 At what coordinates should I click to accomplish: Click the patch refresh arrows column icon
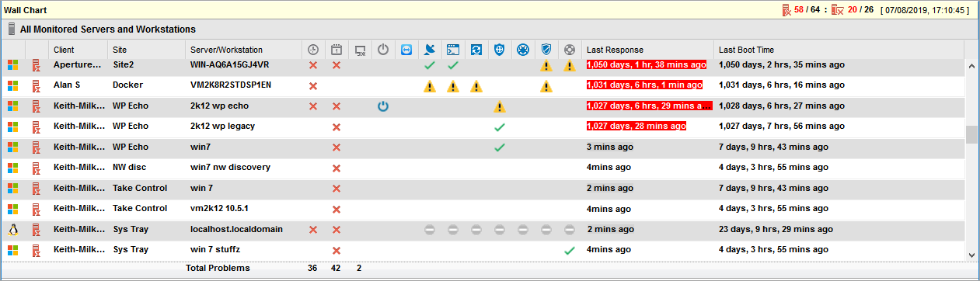476,50
